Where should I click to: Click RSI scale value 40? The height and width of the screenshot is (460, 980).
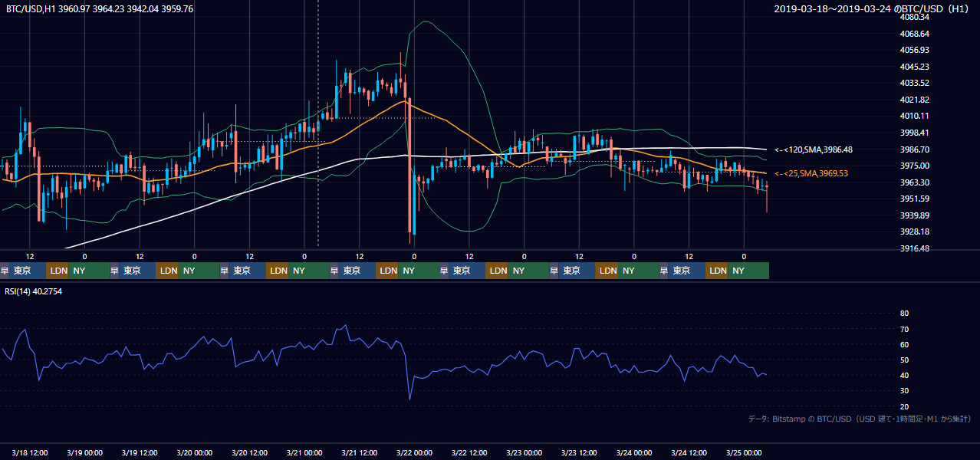click(x=904, y=375)
